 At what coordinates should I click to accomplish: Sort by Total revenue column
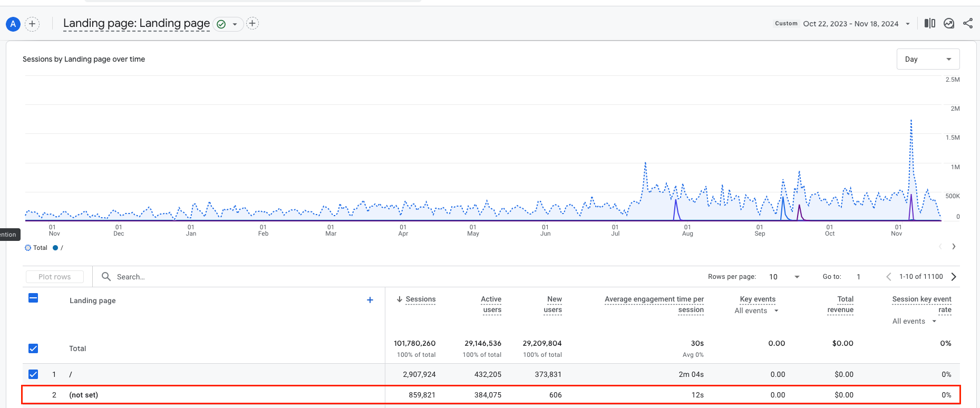841,304
